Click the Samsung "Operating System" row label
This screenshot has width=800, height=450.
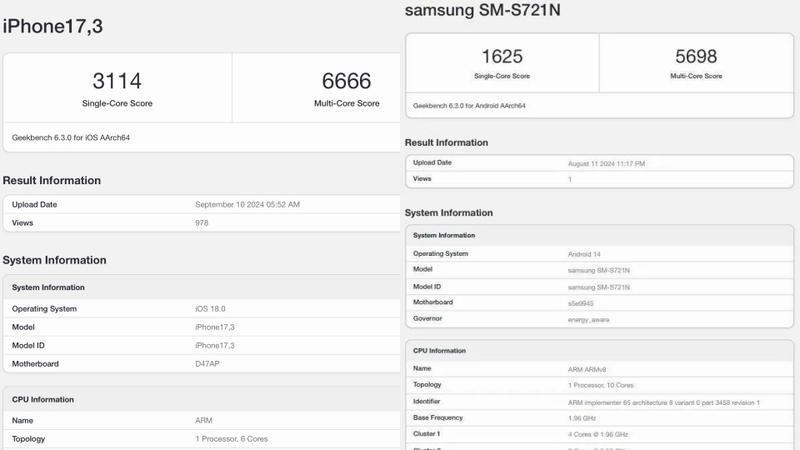(x=440, y=253)
